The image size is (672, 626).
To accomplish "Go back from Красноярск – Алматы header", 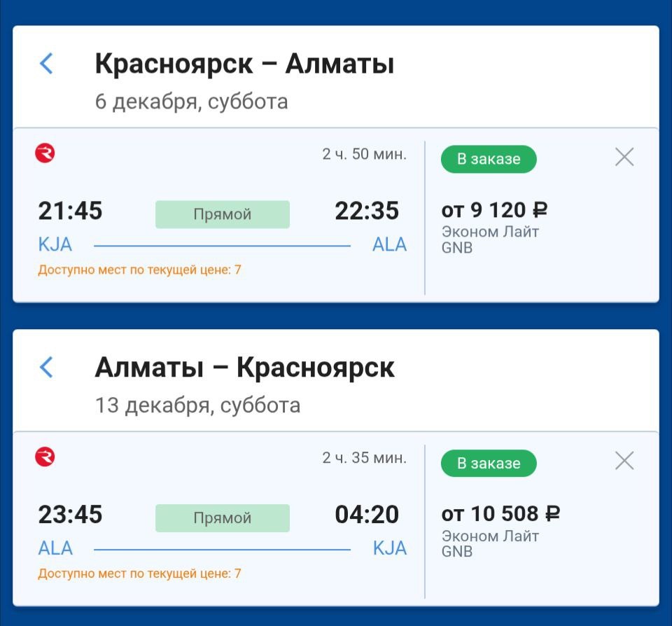I will coord(46,64).
